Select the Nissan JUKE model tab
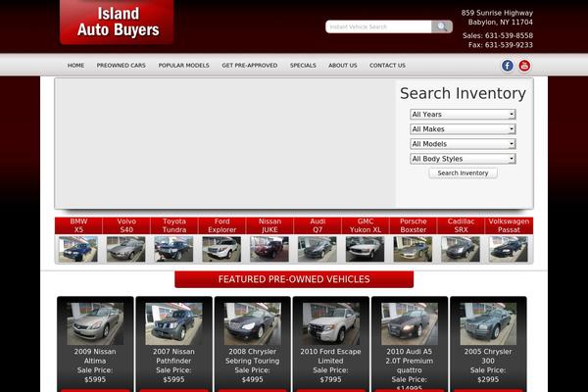The height and width of the screenshot is (392, 588). (269, 225)
